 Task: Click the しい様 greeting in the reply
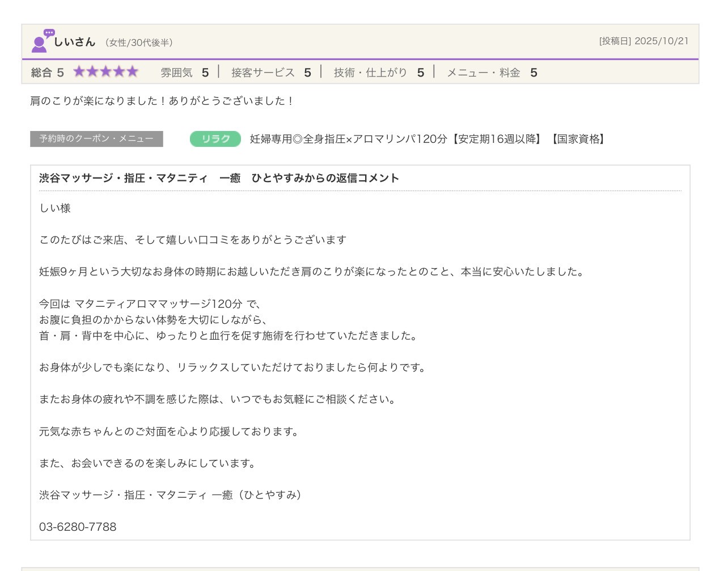[55, 208]
